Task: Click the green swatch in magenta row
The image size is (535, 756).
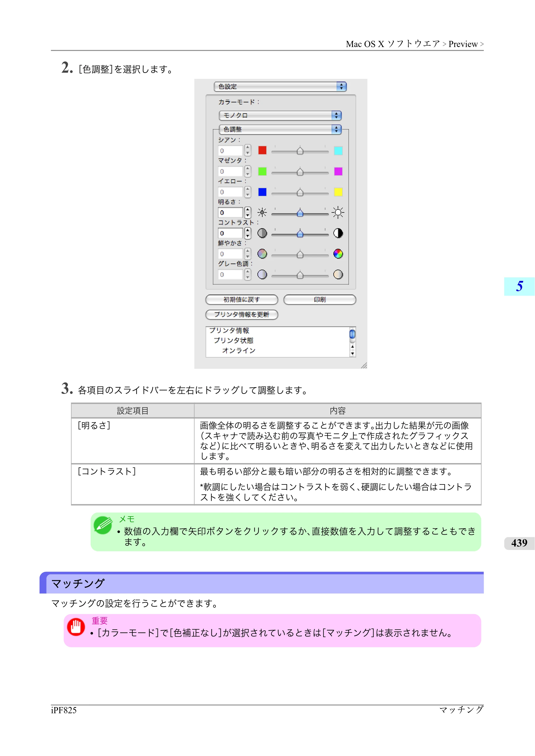Action: [x=262, y=171]
